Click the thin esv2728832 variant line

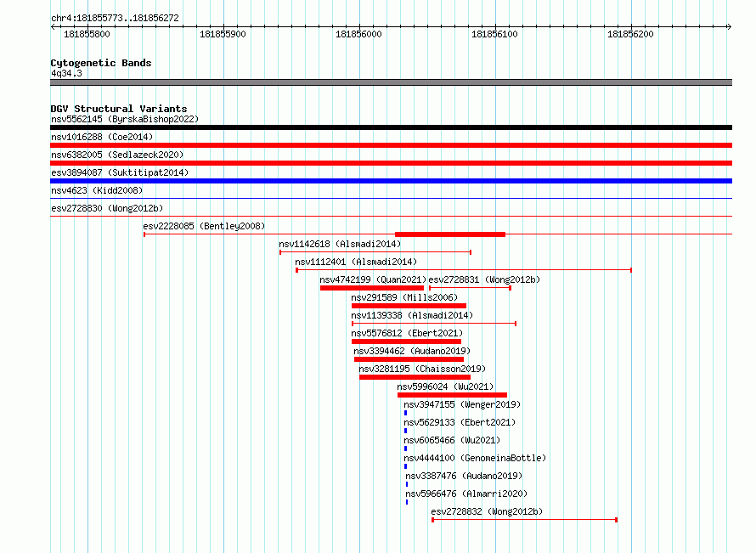(525, 520)
